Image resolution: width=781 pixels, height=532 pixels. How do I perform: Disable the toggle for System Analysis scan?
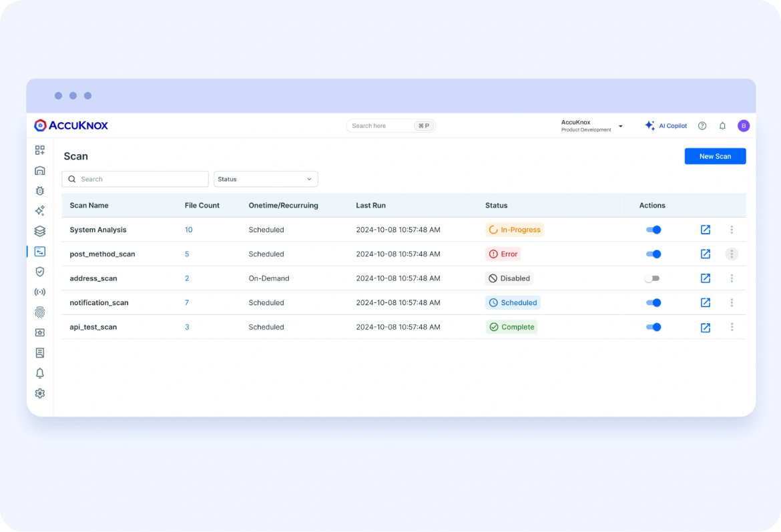coord(653,230)
